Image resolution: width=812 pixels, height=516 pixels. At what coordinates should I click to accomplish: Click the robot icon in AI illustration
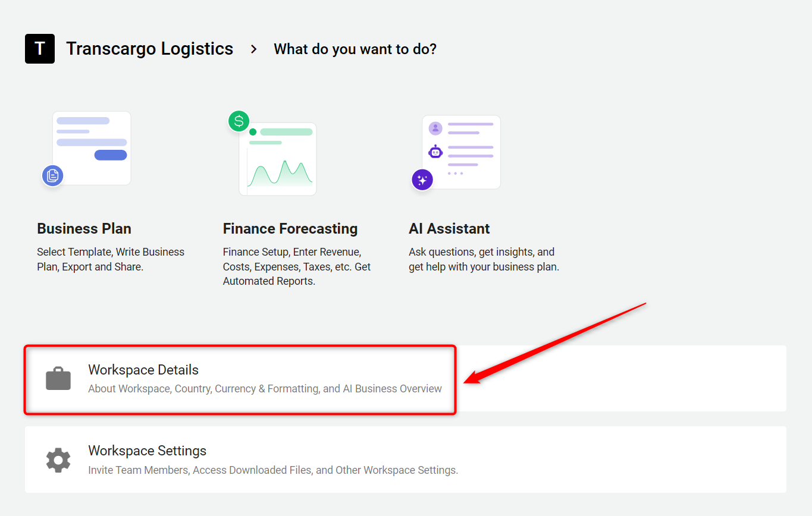click(435, 152)
